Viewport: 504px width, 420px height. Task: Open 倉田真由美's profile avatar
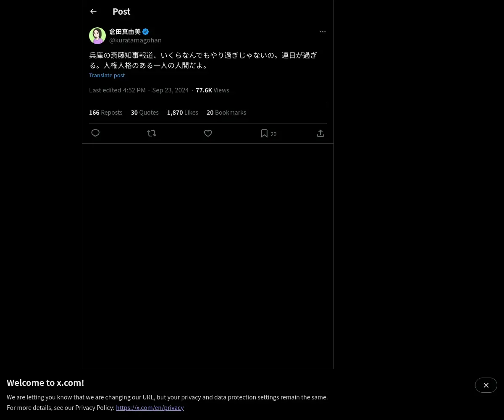point(97,36)
